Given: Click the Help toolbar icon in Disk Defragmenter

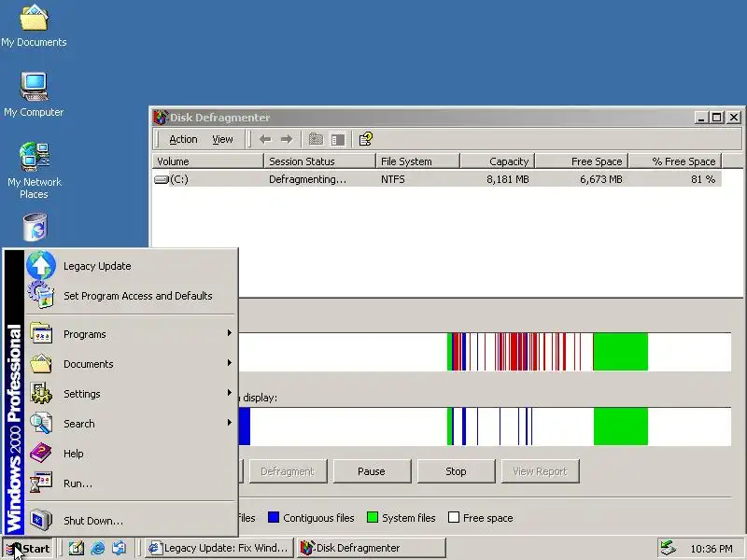Looking at the screenshot, I should click(365, 138).
